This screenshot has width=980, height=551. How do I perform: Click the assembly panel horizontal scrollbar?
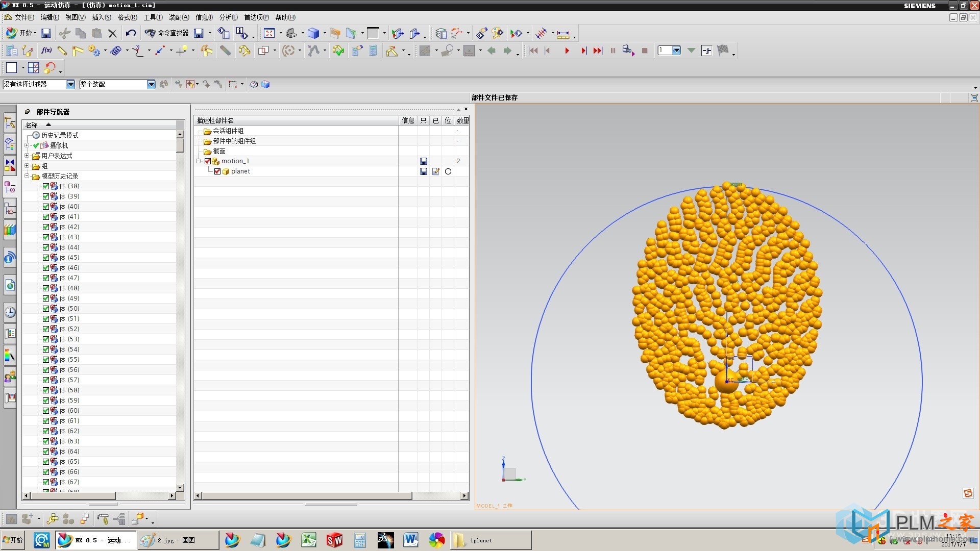(306, 496)
